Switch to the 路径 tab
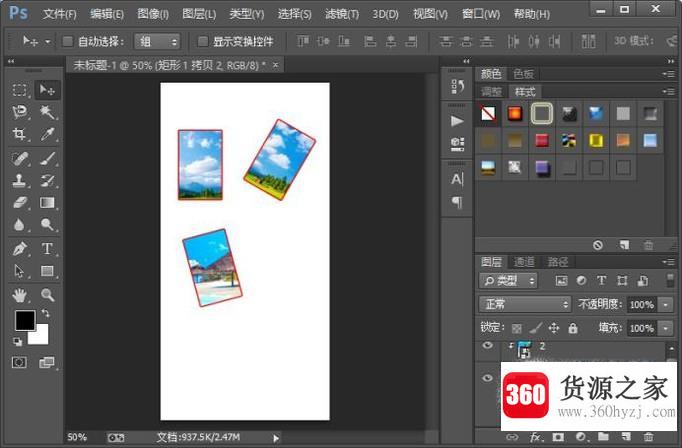Image resolution: width=682 pixels, height=448 pixels. coord(558,262)
